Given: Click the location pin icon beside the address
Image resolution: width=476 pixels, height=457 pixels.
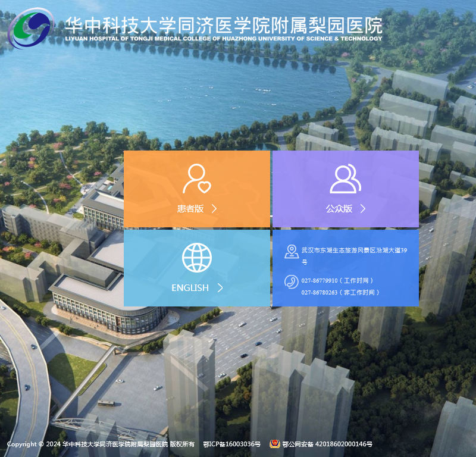Looking at the screenshot, I should (x=292, y=251).
